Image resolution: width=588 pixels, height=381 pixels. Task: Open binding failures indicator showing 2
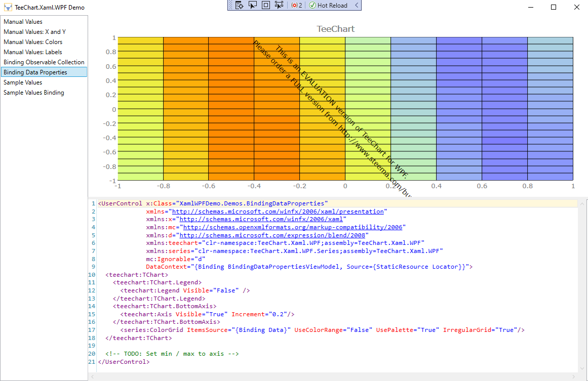coord(297,5)
